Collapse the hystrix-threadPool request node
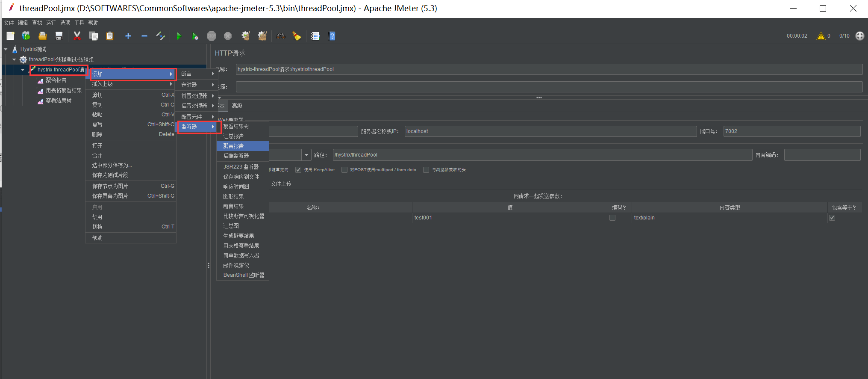The image size is (868, 379). 23,70
